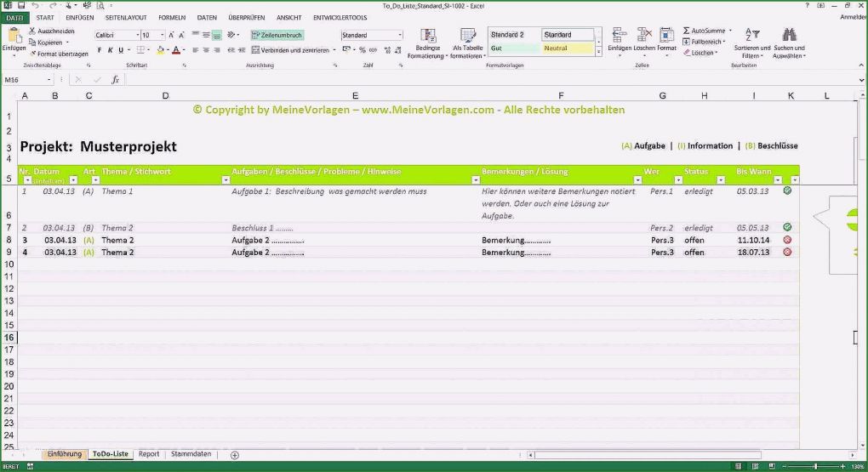Open Sortieren und Filtern
868x472 pixels.
coord(752,37)
